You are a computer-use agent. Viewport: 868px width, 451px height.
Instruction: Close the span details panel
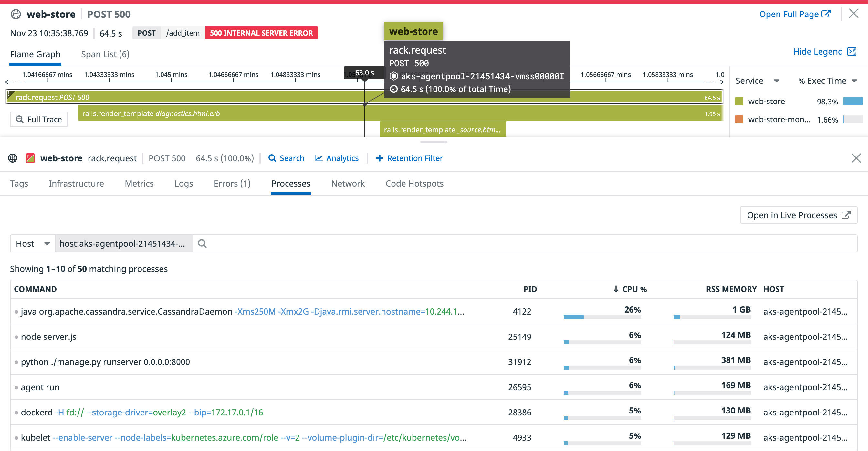(x=856, y=158)
